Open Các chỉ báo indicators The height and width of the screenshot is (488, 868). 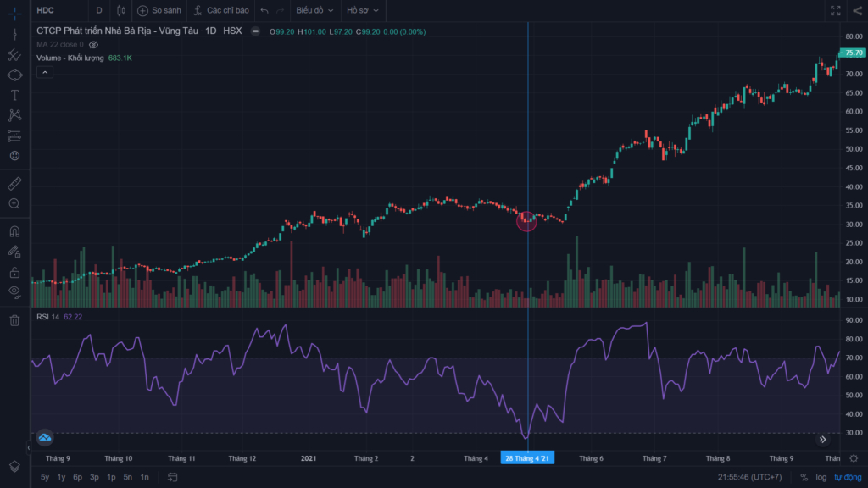pos(221,10)
